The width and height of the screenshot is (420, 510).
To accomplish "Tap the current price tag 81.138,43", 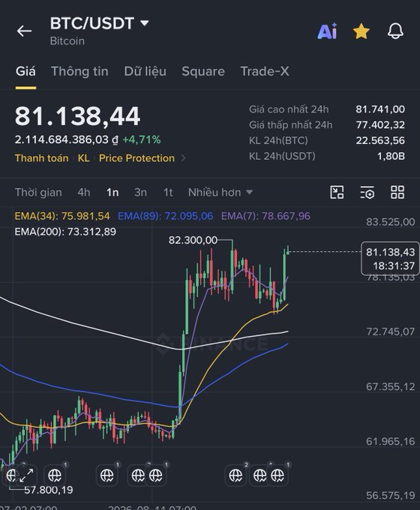I will (x=390, y=259).
